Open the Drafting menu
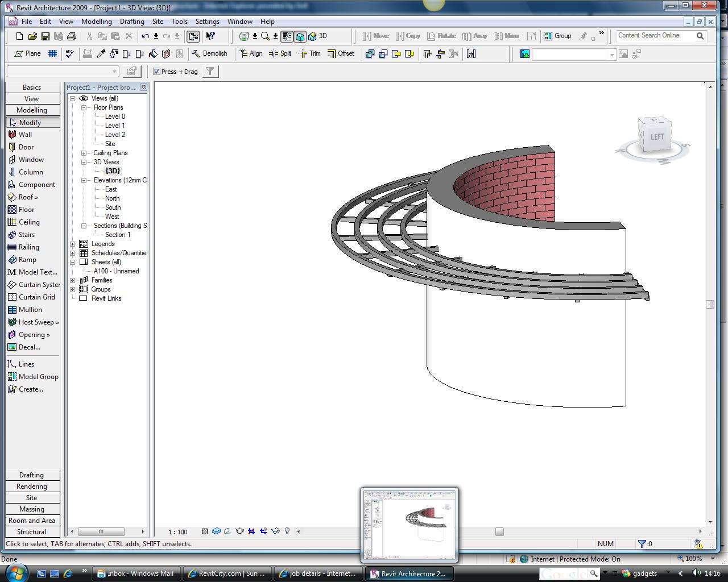Screen dimensions: 728x582 click(132, 22)
